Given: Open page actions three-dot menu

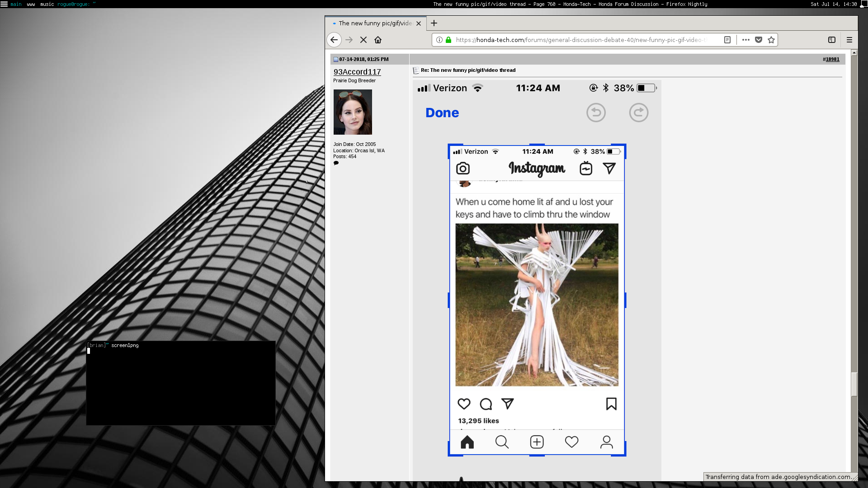Looking at the screenshot, I should click(746, 40).
